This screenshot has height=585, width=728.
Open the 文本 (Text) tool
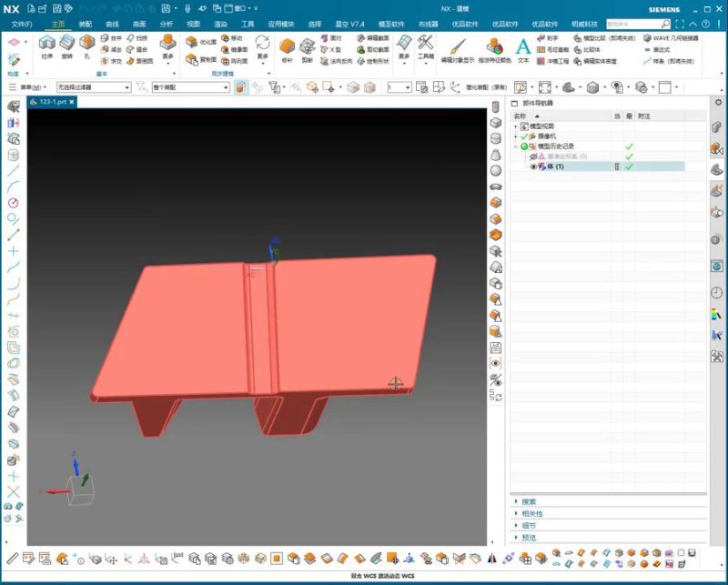[523, 47]
